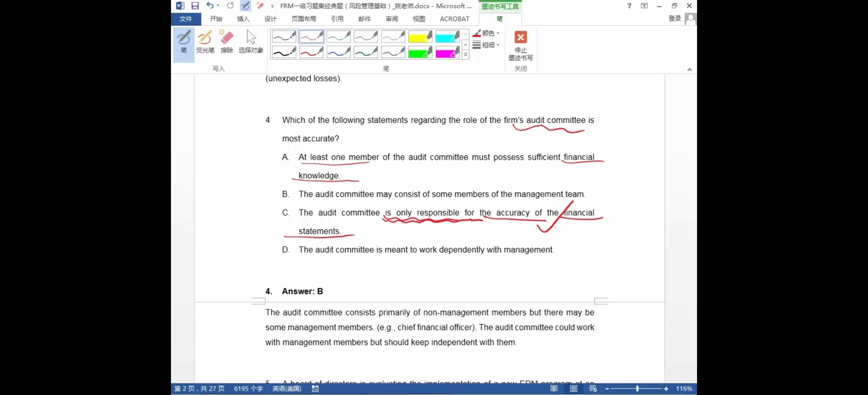The height and width of the screenshot is (395, 868).
Task: Click the Undo arrow icon
Action: [209, 6]
